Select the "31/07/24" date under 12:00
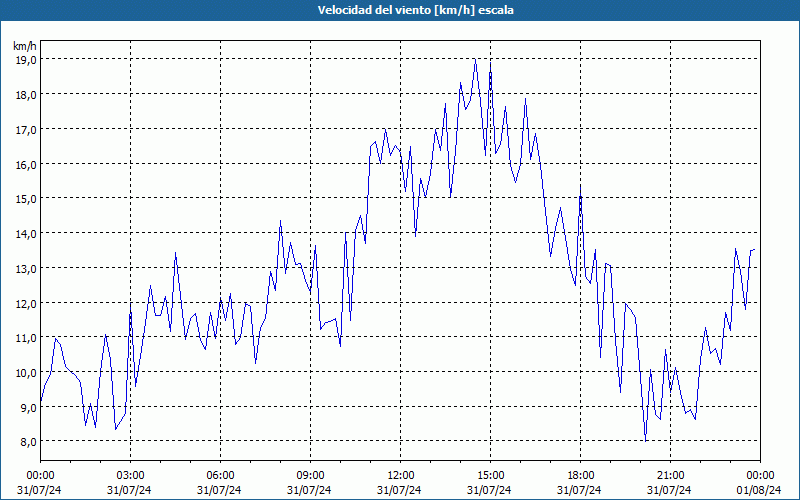The width and height of the screenshot is (800, 500). (399, 490)
